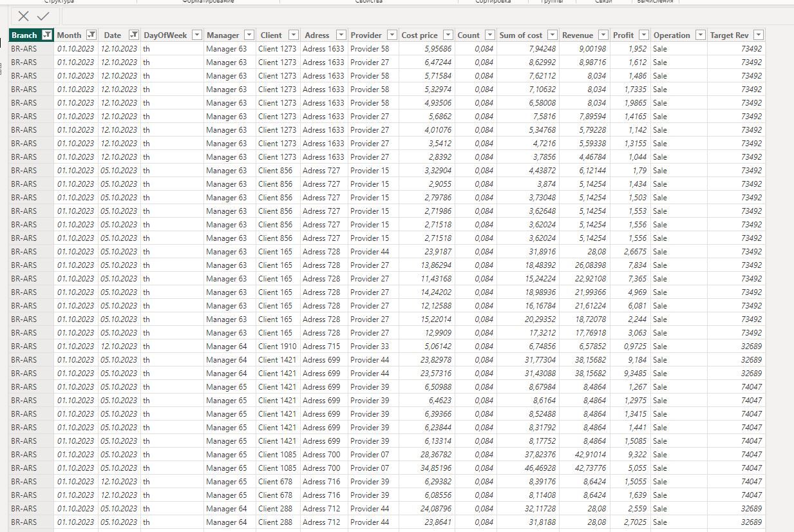Screen dimensions: 794x532
Task: Open the Revenue column dropdown arrow
Action: (603, 35)
